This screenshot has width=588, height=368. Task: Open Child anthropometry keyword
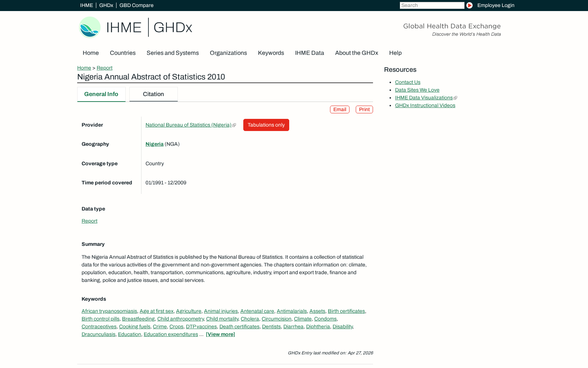[x=180, y=319]
